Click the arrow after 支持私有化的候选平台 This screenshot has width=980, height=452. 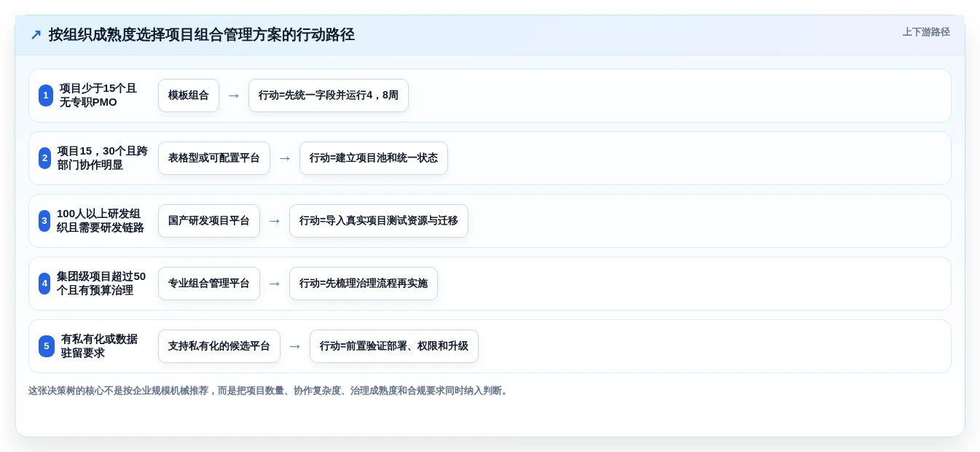pos(295,346)
